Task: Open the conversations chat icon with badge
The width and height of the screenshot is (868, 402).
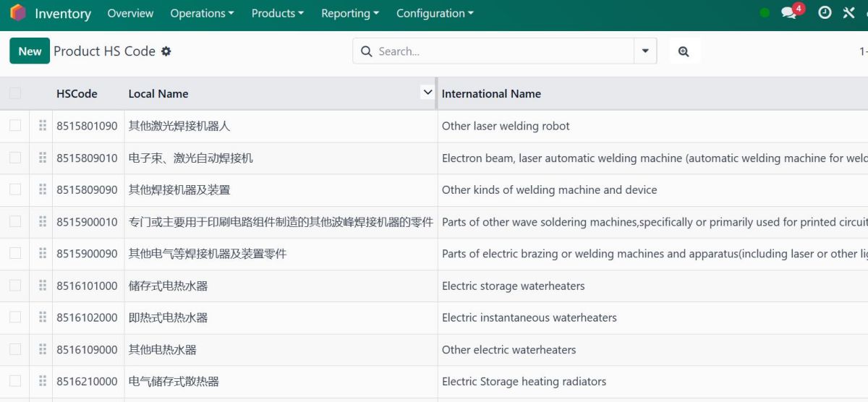Action: [x=789, y=13]
